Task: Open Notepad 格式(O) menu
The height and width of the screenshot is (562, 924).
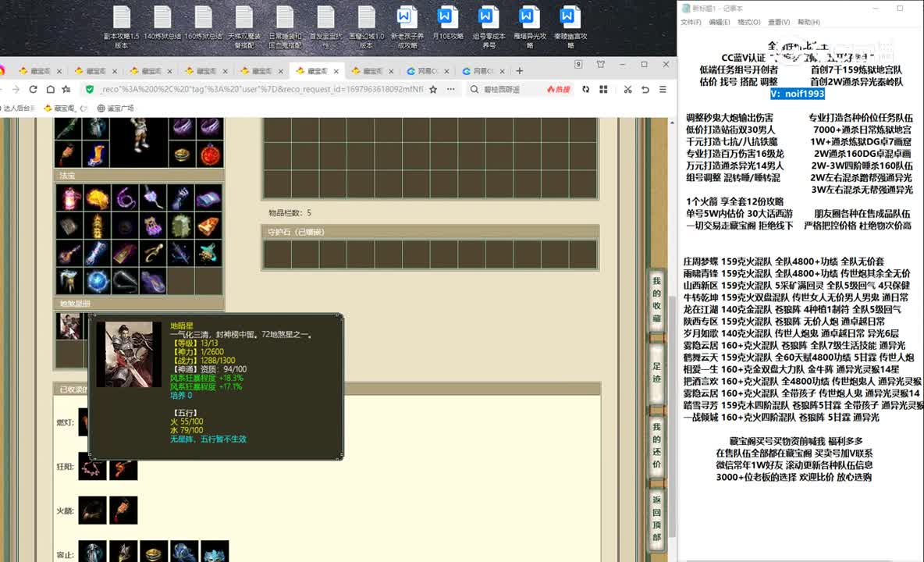Action: click(x=749, y=22)
